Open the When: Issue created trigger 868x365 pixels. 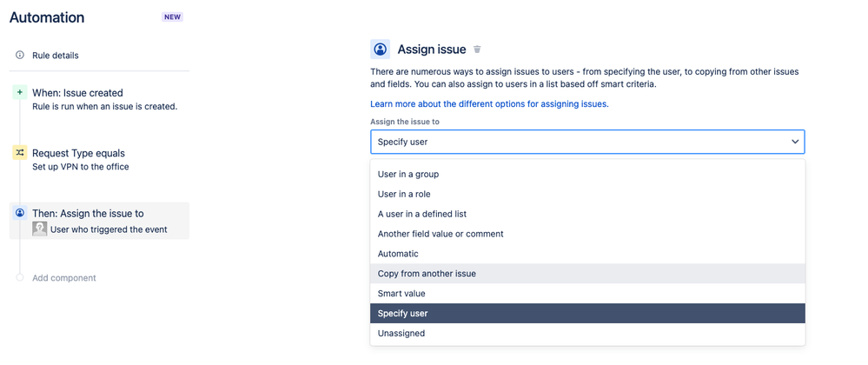77,93
